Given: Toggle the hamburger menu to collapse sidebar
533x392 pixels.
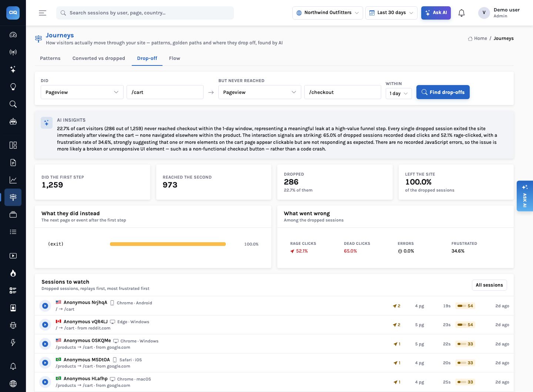Looking at the screenshot, I should coord(43,13).
